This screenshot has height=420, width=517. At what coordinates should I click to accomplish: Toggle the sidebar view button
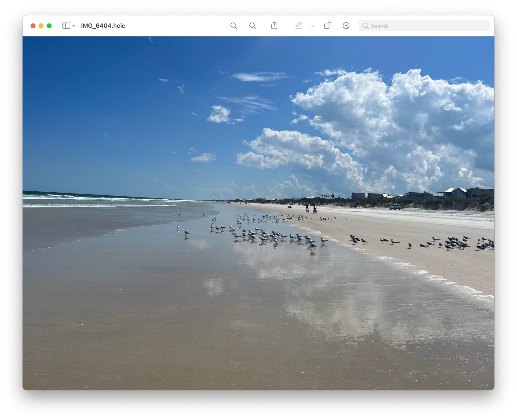[66, 26]
